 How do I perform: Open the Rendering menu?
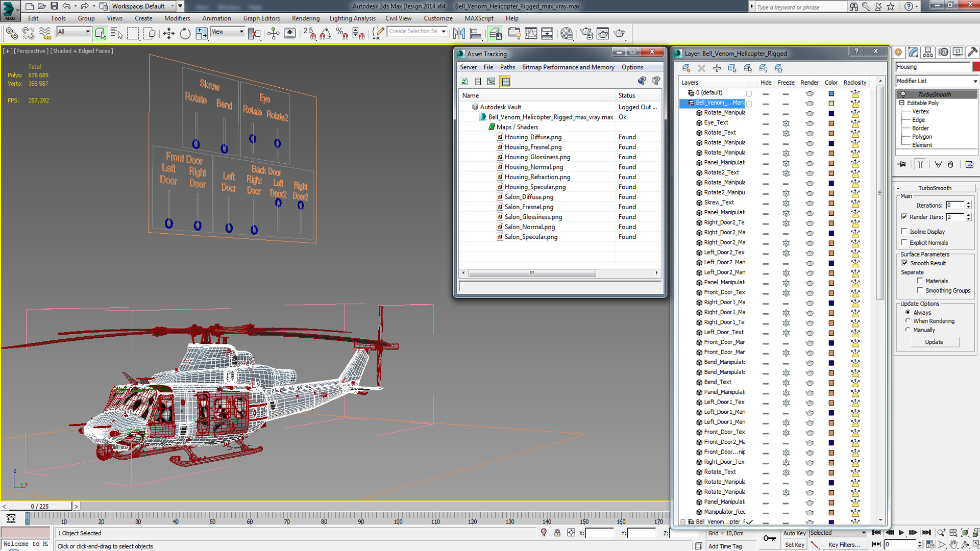pos(306,18)
